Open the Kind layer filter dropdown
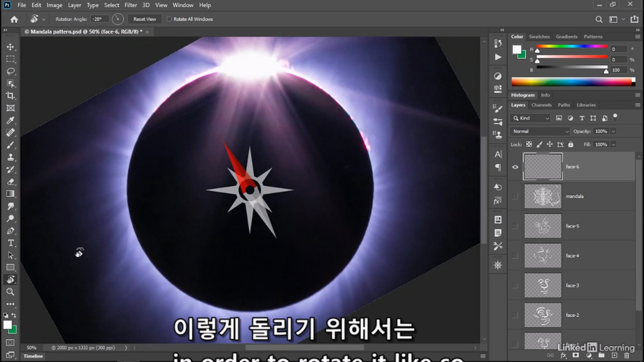644x362 pixels. [x=531, y=118]
